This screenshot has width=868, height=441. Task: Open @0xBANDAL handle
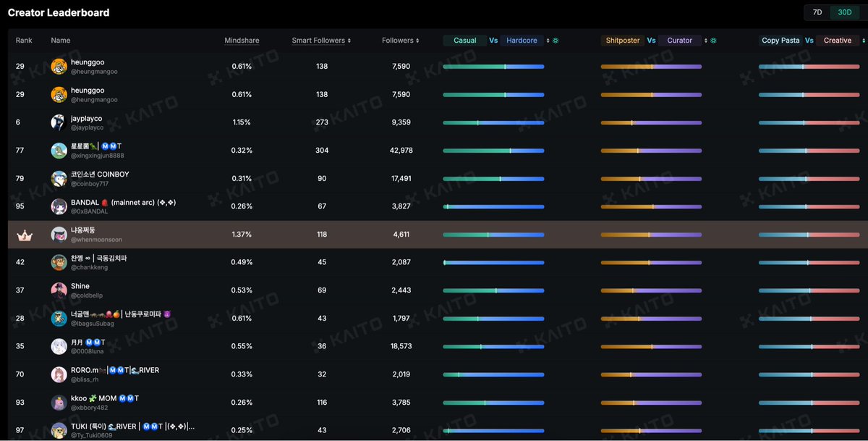pos(89,211)
